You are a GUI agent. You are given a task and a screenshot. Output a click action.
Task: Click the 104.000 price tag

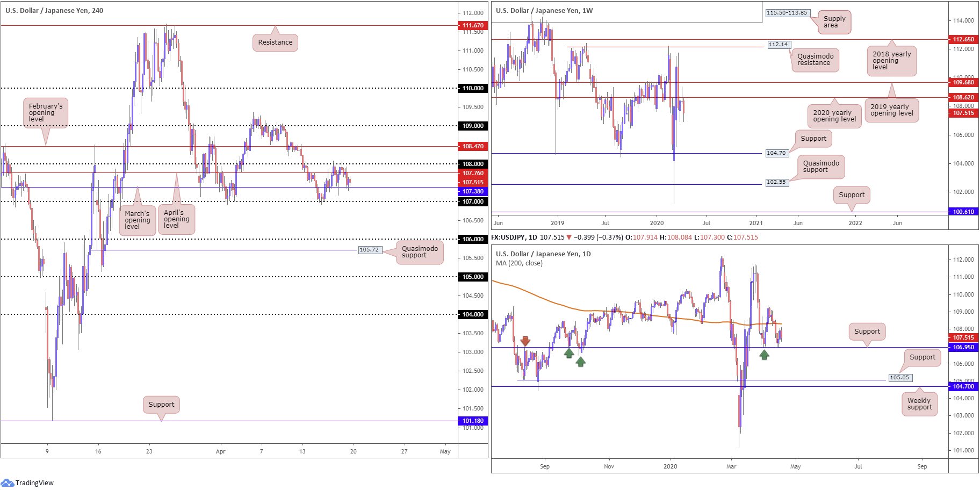[473, 314]
